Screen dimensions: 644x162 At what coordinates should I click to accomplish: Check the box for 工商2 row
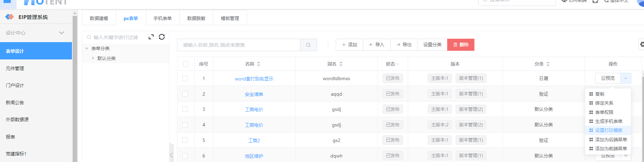tap(185, 140)
